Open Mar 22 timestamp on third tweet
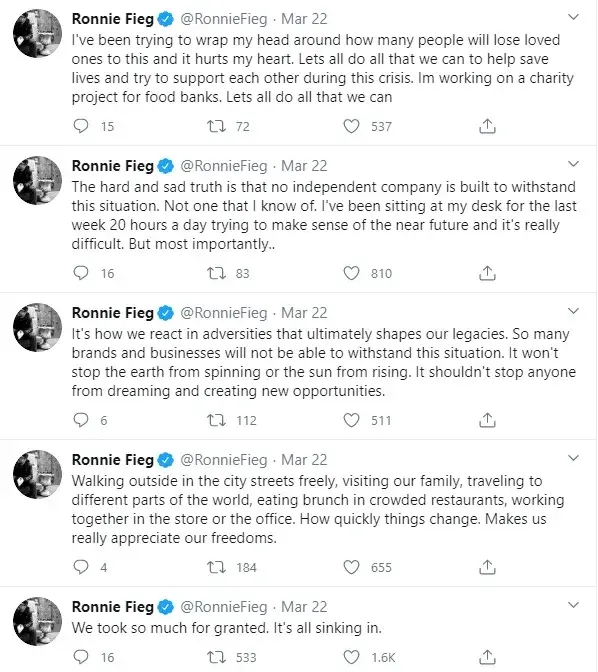This screenshot has width=598, height=672. coord(304,313)
